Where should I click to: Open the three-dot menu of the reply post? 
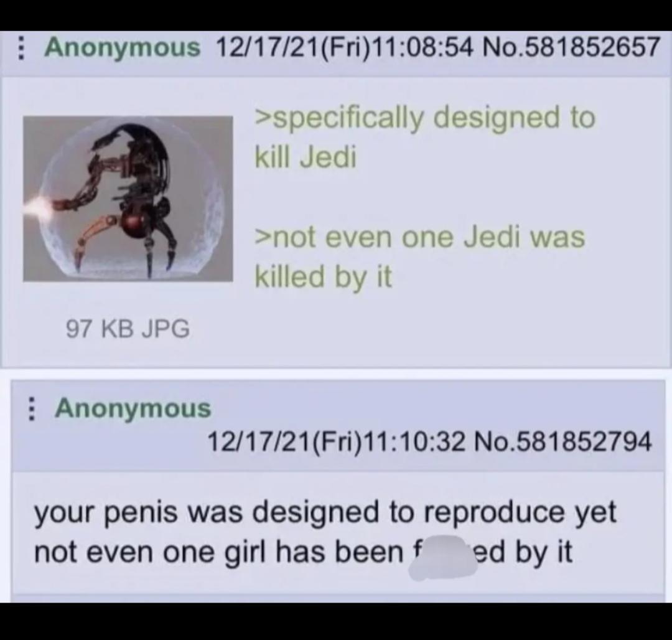pyautogui.click(x=30, y=408)
